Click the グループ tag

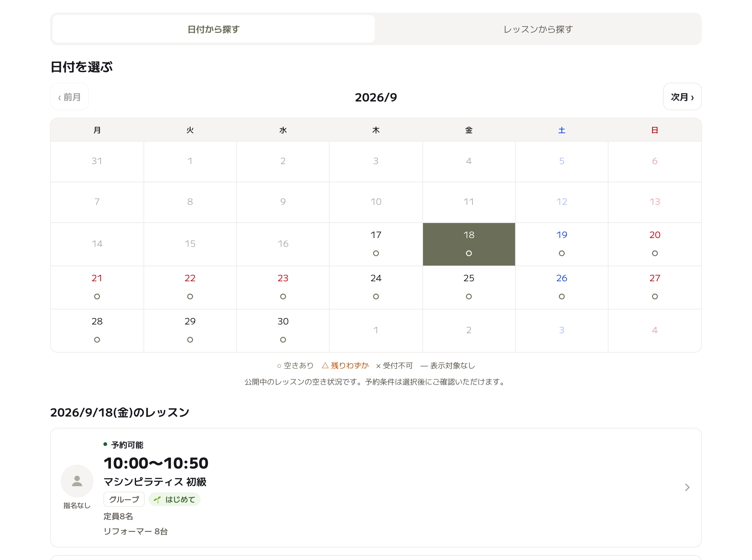click(124, 499)
